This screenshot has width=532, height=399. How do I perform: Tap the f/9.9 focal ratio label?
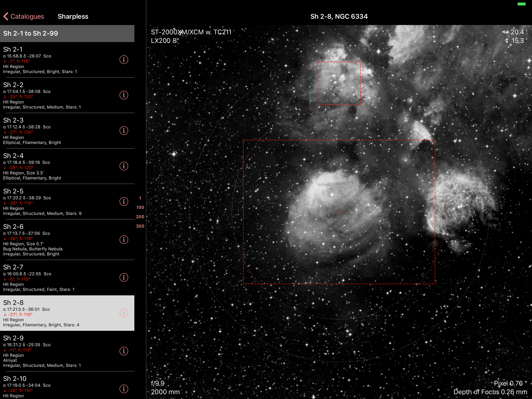158,383
